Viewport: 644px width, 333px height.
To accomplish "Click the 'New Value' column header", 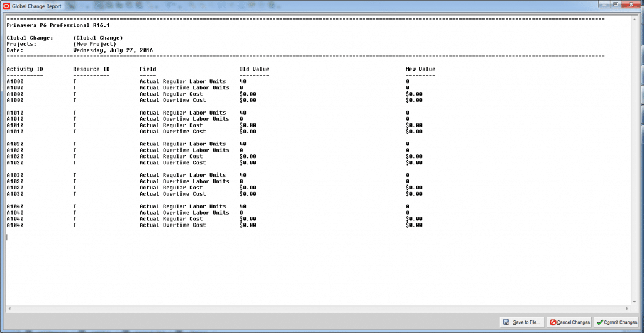I will [x=421, y=69].
